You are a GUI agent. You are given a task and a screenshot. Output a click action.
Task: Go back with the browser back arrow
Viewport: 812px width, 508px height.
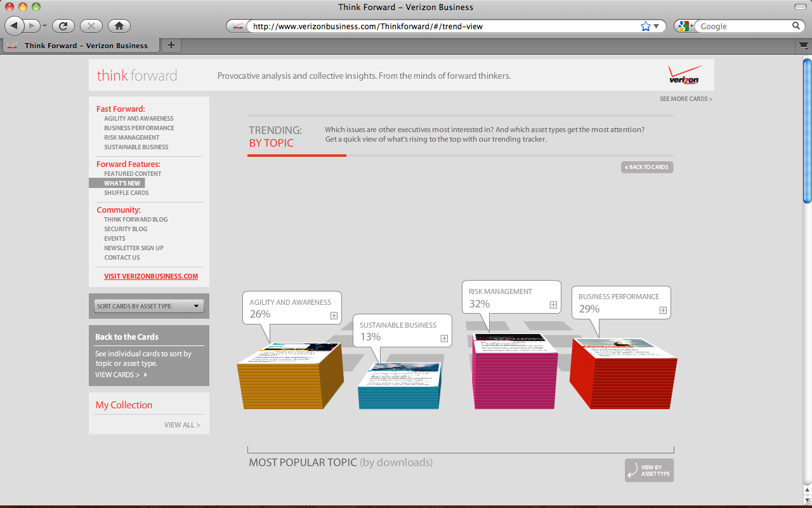[x=14, y=26]
